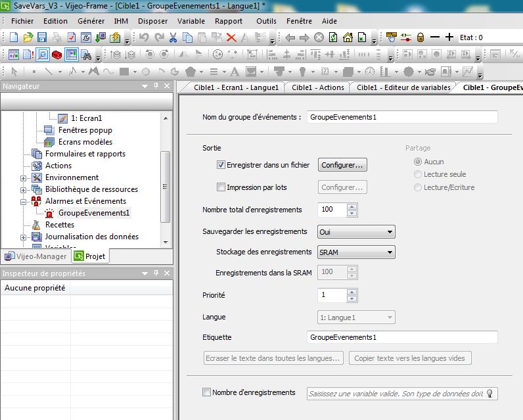The image size is (523, 420).
Task: Click the enabled Configurer... button
Action: point(342,165)
